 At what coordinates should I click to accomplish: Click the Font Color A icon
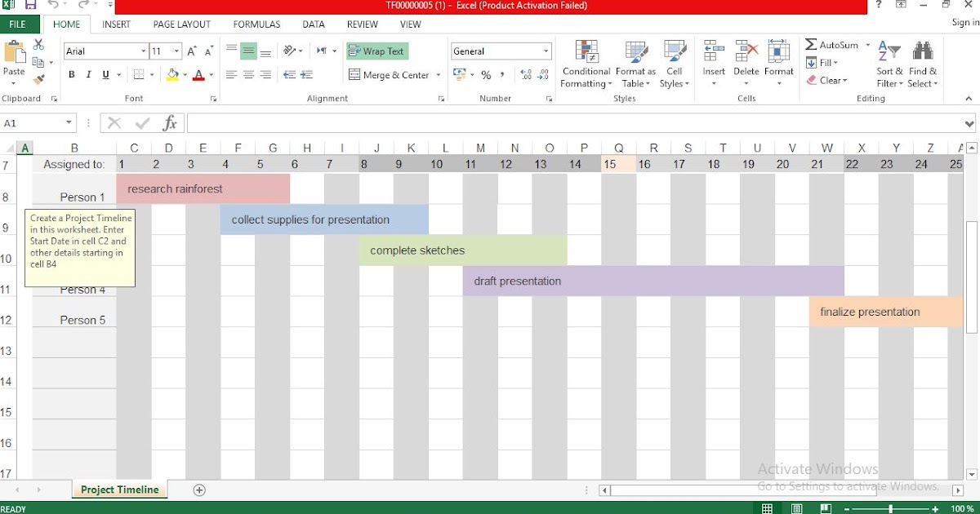click(x=199, y=75)
